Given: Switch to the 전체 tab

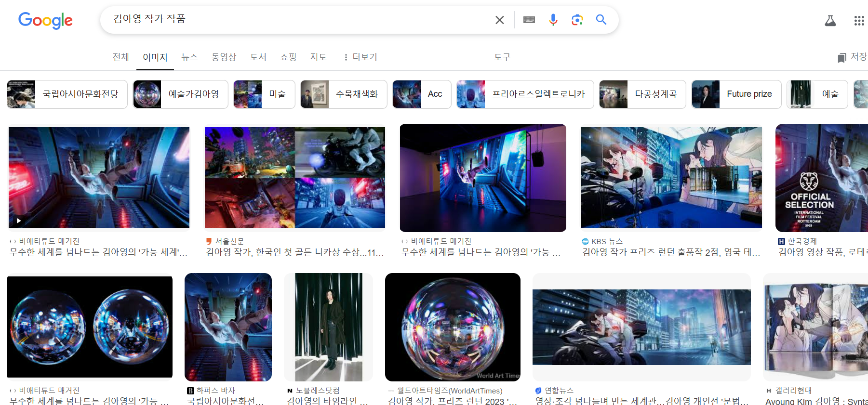Looking at the screenshot, I should [x=120, y=57].
